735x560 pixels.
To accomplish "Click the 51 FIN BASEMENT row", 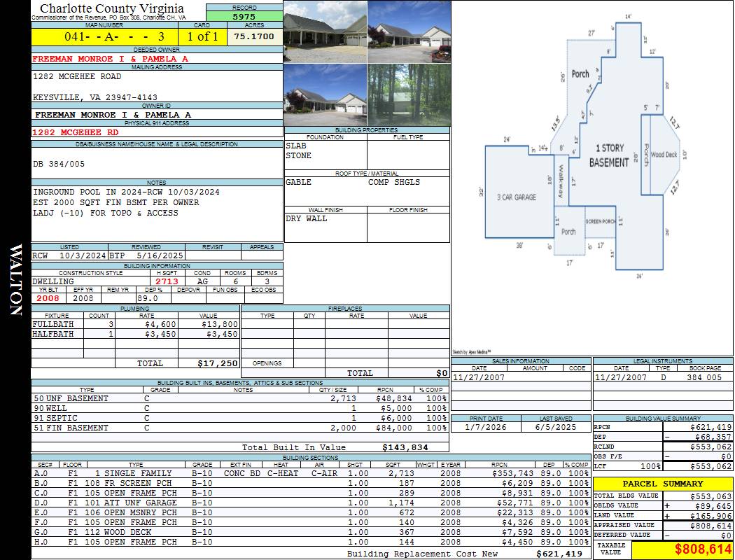I will click(x=238, y=428).
